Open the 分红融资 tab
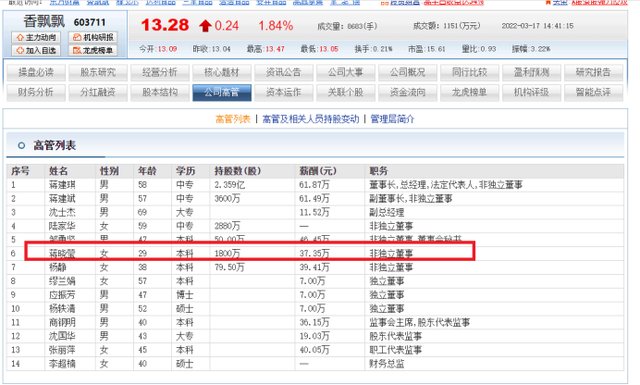This screenshot has width=640, height=385. tap(98, 93)
